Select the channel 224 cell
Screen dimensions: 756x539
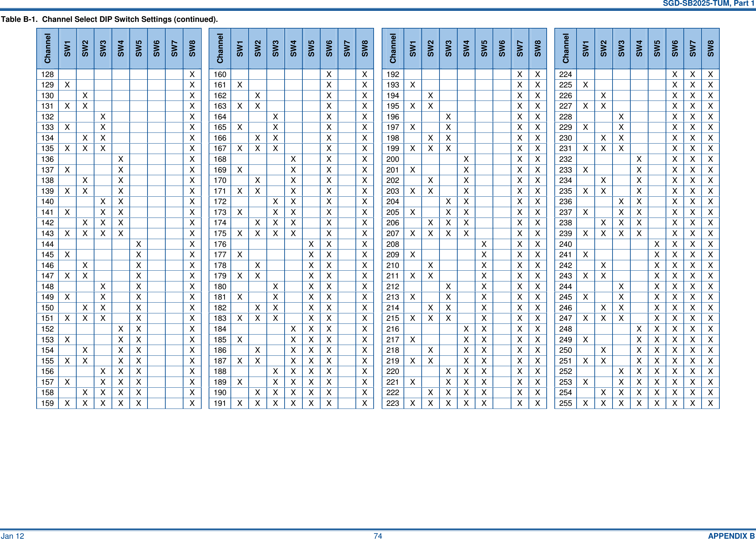click(x=565, y=74)
